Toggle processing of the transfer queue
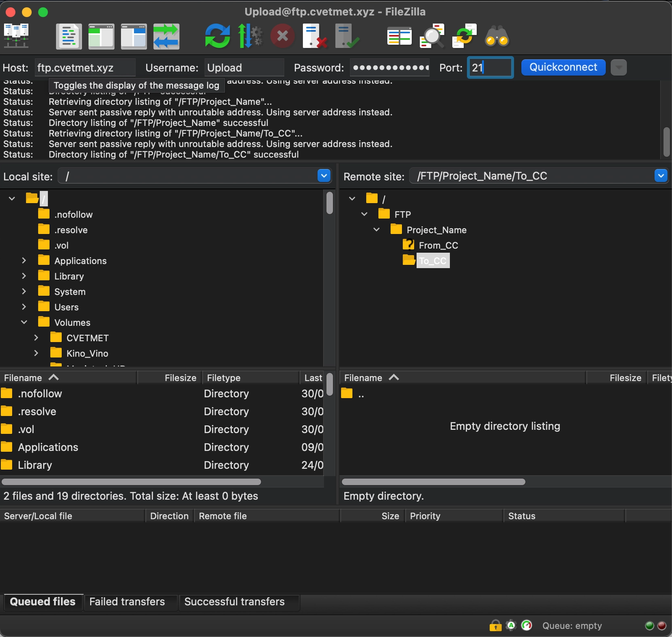Image resolution: width=672 pixels, height=637 pixels. tap(250, 36)
